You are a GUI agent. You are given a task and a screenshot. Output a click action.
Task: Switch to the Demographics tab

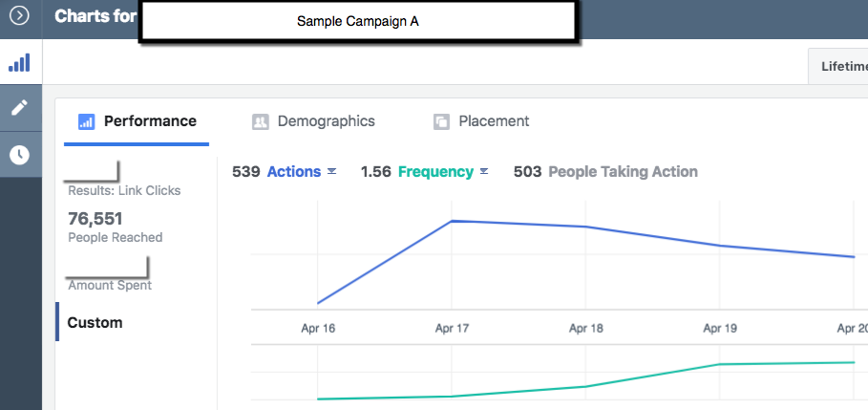(326, 121)
